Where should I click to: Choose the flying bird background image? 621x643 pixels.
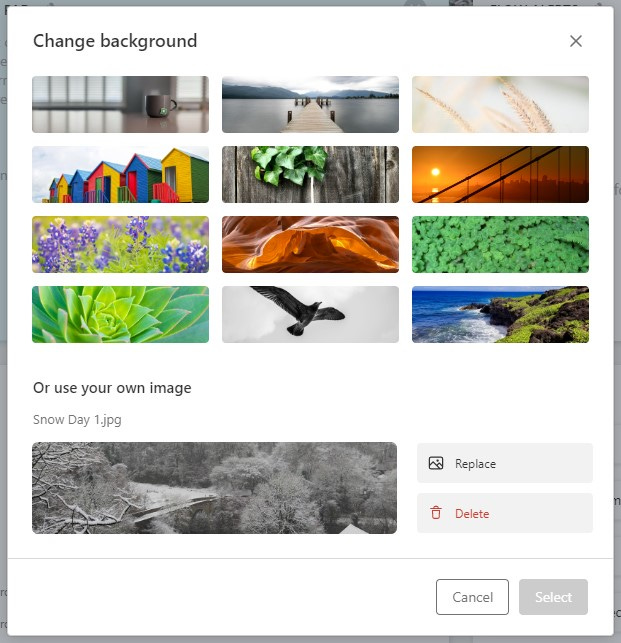point(310,315)
